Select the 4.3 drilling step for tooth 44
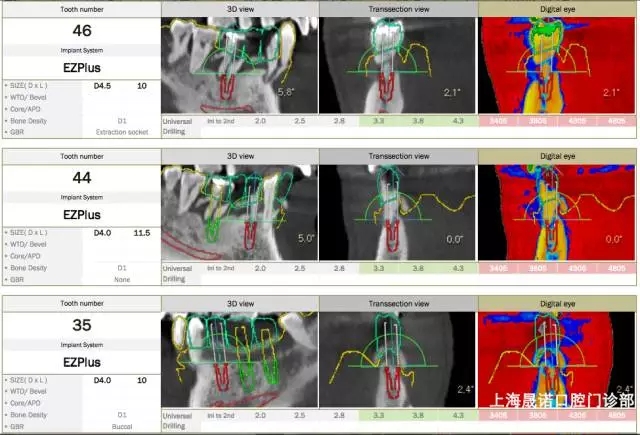This screenshot has width=640, height=435. (458, 268)
